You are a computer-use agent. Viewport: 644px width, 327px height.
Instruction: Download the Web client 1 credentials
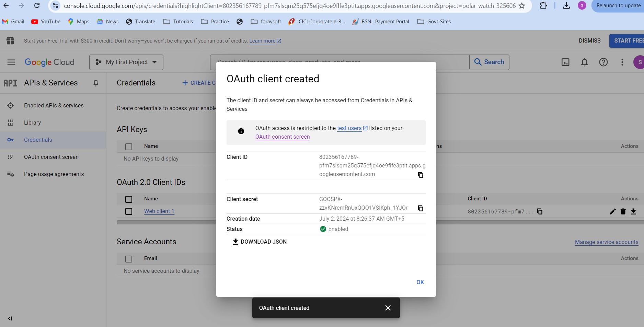tap(633, 211)
